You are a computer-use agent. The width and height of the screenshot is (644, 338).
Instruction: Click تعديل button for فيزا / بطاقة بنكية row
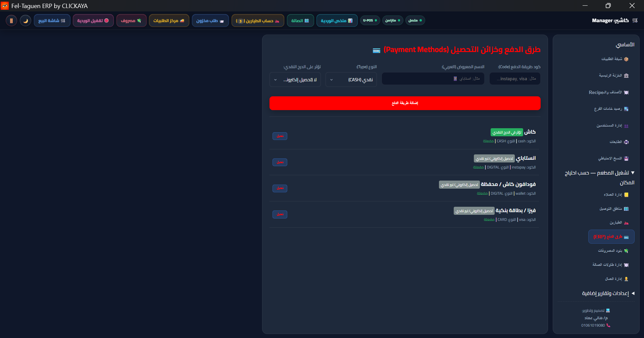point(280,214)
